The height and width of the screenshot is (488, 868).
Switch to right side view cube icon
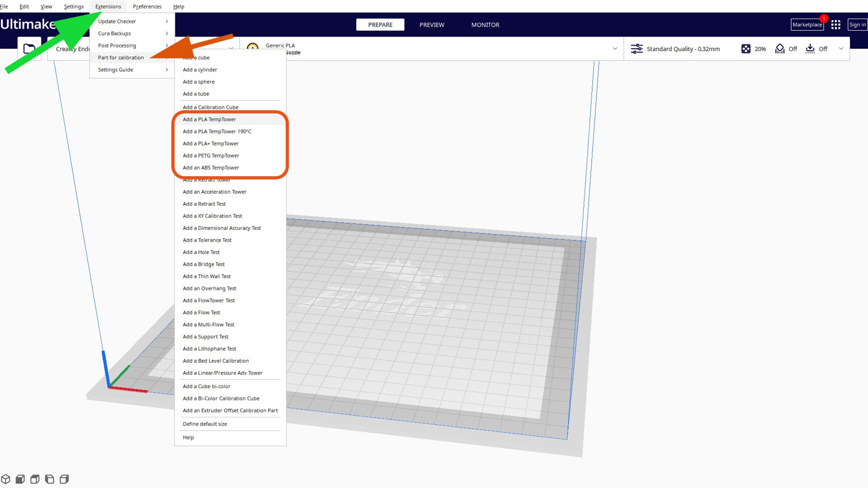click(64, 479)
